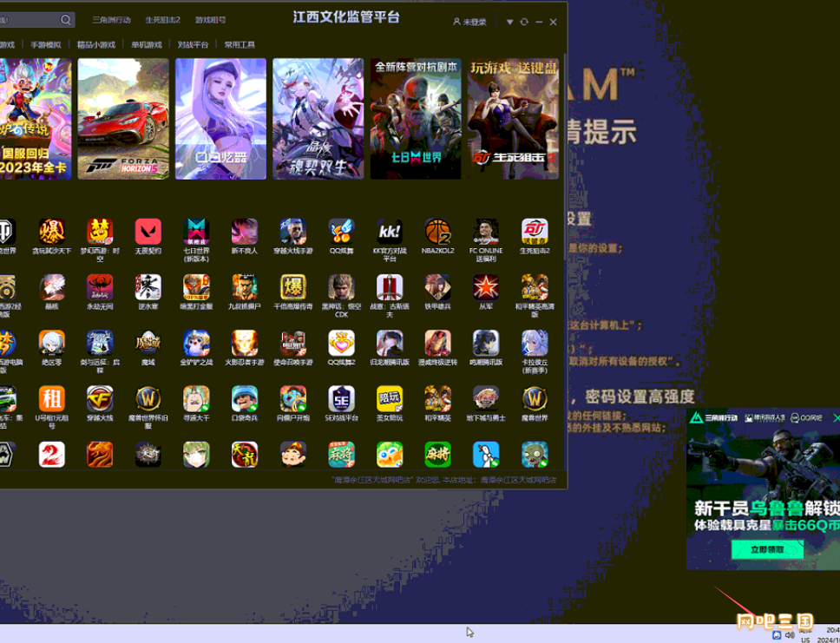Open the Plants vs Zombies icon
The image size is (840, 643).
click(x=535, y=455)
